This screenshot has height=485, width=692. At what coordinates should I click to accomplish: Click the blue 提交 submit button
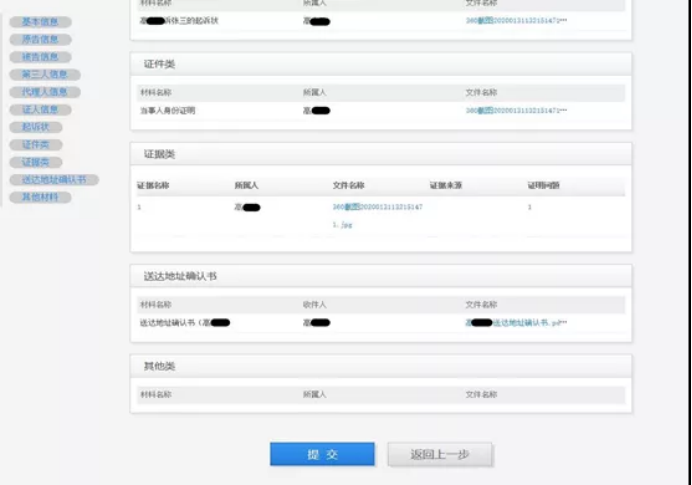(322, 454)
